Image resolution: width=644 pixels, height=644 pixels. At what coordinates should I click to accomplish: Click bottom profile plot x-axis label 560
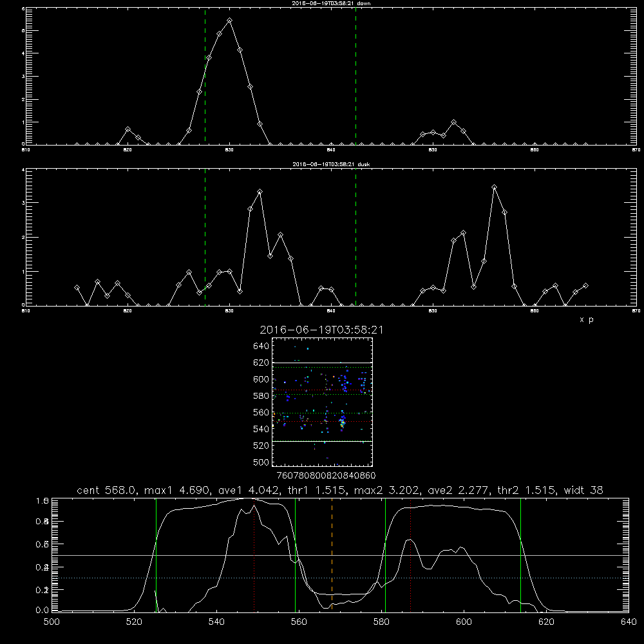(x=299, y=622)
